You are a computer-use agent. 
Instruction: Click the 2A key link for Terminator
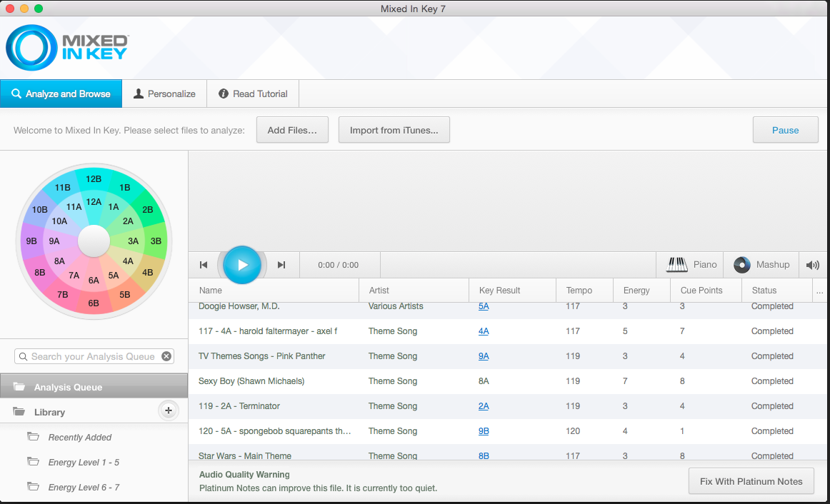[x=484, y=406]
